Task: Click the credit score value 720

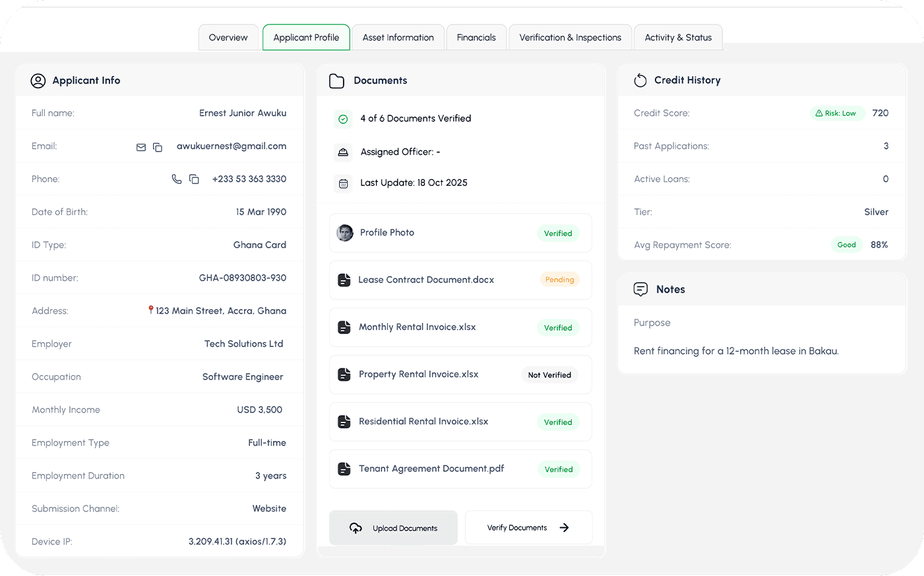Action: pyautogui.click(x=880, y=113)
